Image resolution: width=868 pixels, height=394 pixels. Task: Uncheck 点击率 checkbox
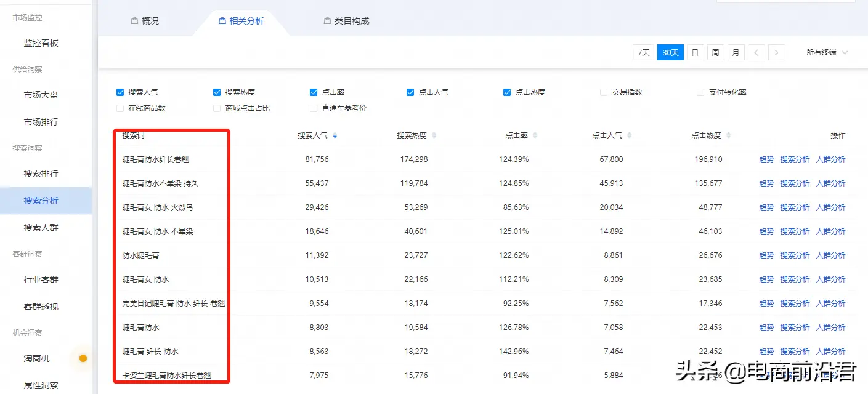(314, 92)
